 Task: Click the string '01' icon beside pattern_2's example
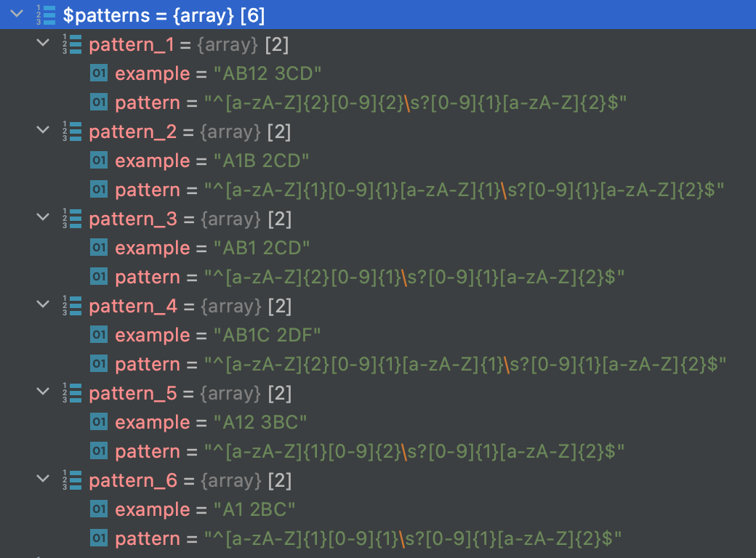point(98,160)
